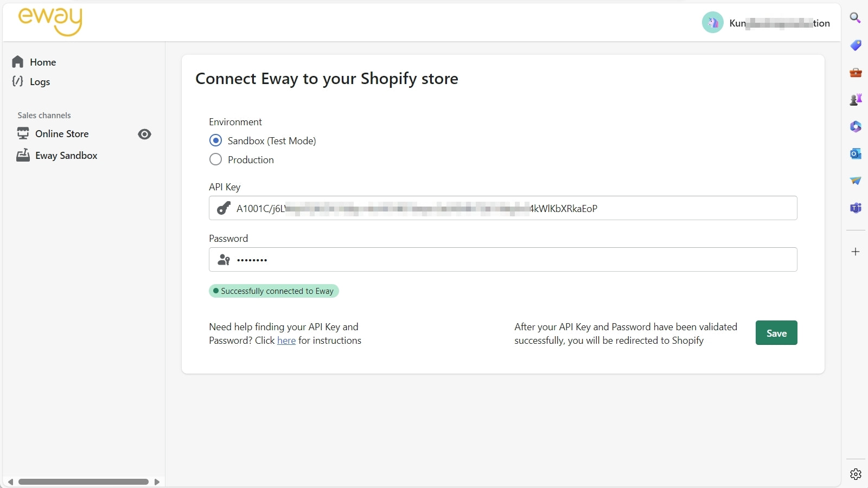This screenshot has width=868, height=488.
Task: Click the Environment label
Action: [x=235, y=122]
